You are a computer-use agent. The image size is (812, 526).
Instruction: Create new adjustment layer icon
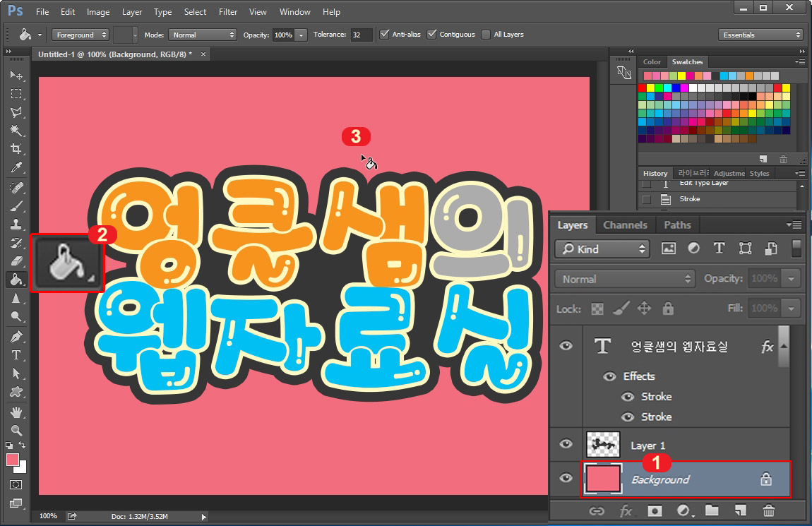(685, 511)
